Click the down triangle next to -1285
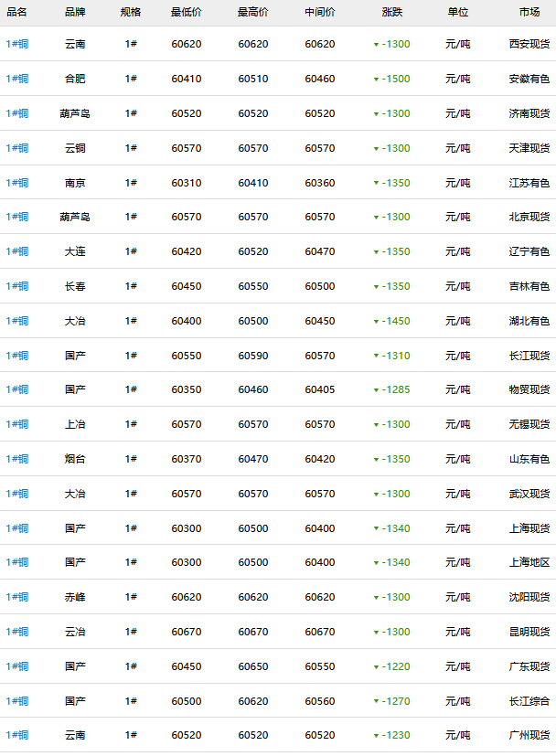 (x=376, y=390)
